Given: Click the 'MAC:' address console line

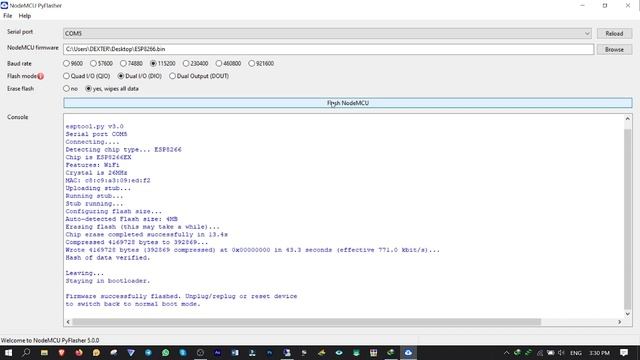Looking at the screenshot, I should [x=108, y=180].
